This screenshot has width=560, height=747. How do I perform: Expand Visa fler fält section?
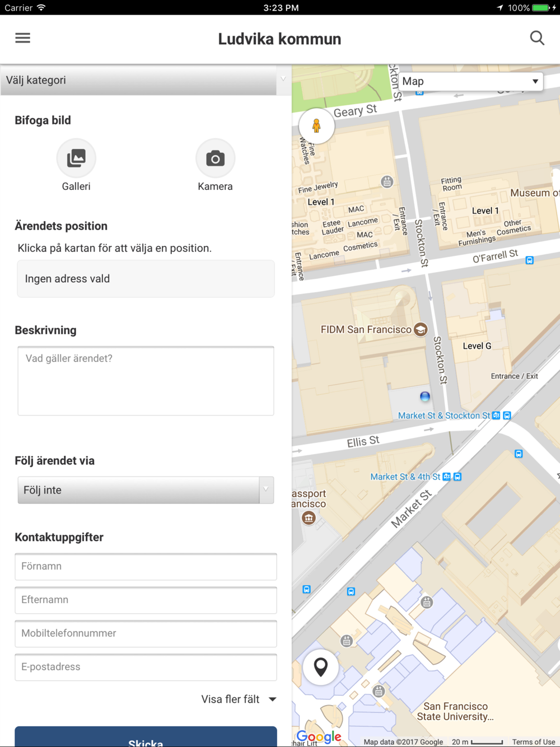(x=239, y=699)
